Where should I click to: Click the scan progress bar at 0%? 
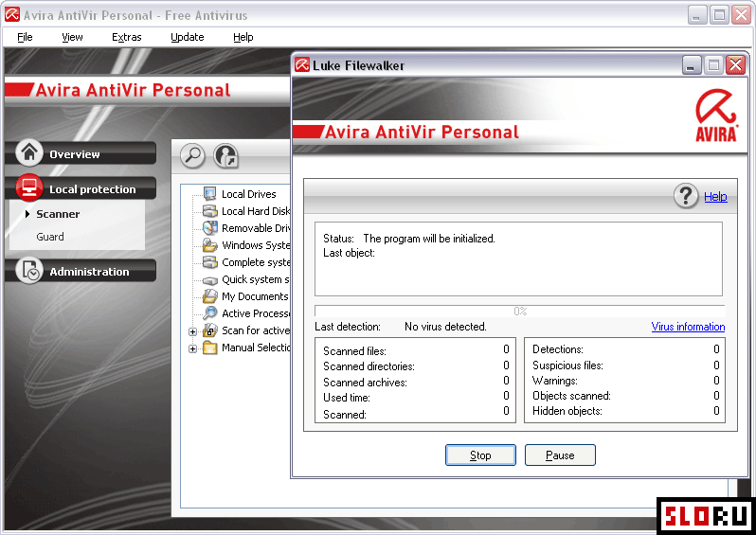(x=520, y=311)
